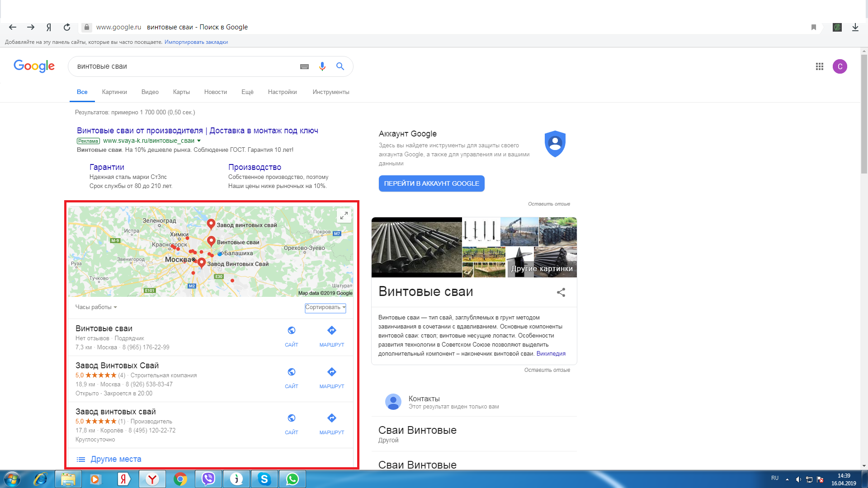Open the Винтовые сваи Подрядчик listing title

click(104, 328)
